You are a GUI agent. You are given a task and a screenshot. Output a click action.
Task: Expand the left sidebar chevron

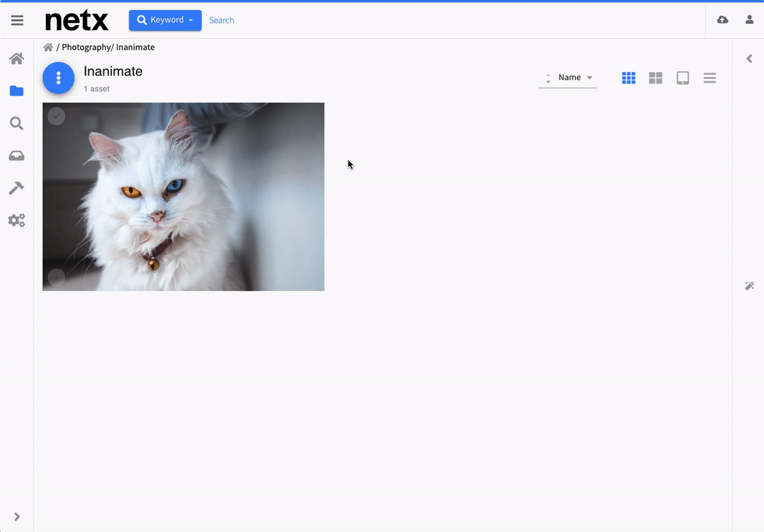[x=17, y=517]
